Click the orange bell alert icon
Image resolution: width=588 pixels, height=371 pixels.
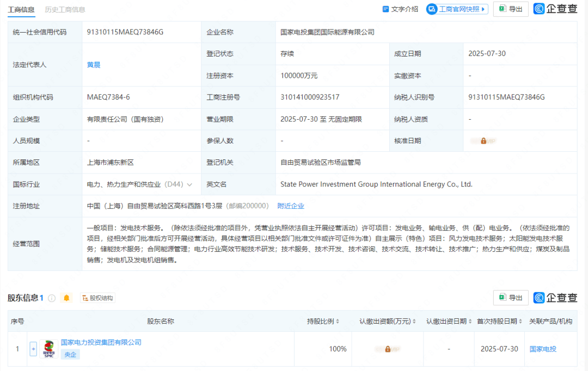pos(67,298)
